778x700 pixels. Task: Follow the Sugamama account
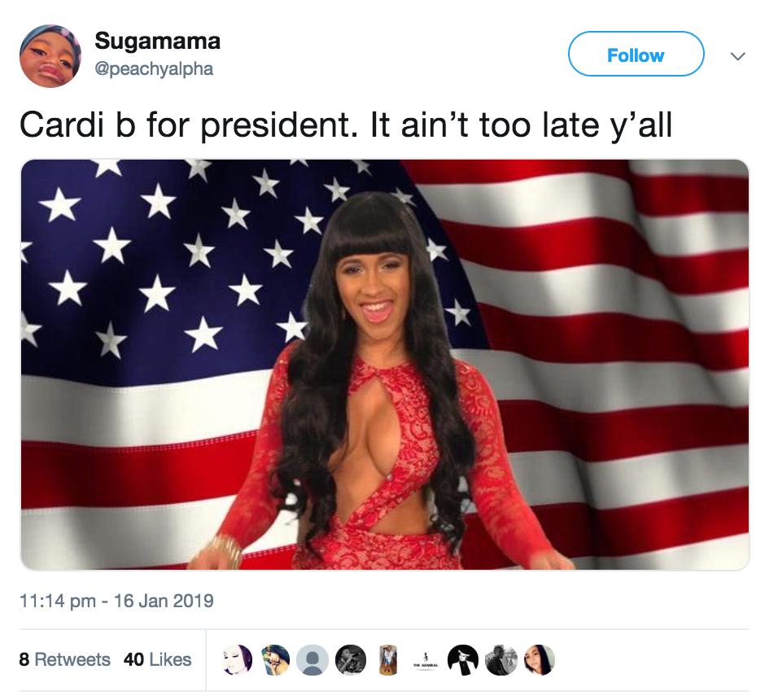pyautogui.click(x=636, y=54)
